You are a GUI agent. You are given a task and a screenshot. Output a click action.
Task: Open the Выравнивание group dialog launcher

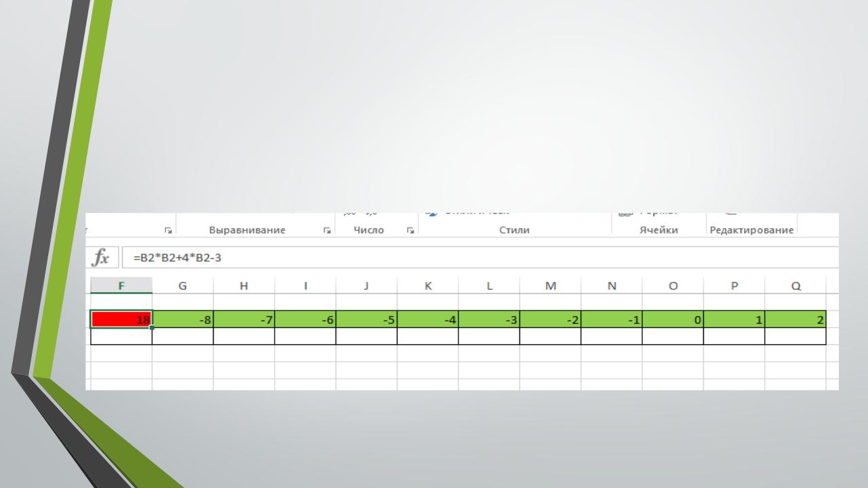[x=328, y=230]
